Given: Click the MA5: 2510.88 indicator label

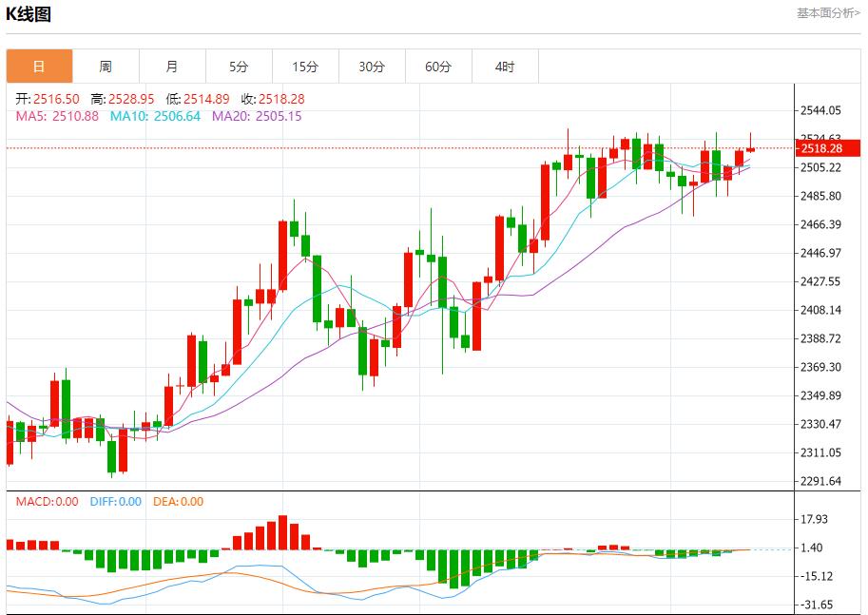Looking at the screenshot, I should point(57,116).
